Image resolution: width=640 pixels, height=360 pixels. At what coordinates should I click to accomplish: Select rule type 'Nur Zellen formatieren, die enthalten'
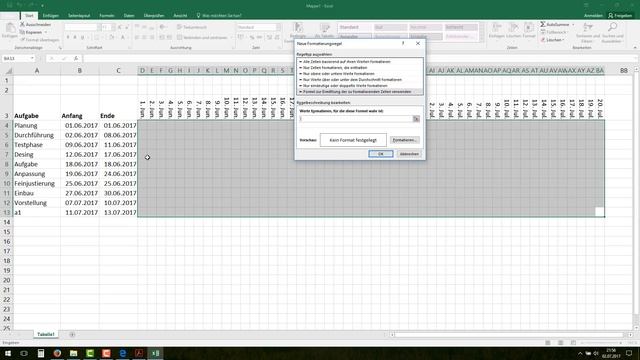(x=360, y=68)
